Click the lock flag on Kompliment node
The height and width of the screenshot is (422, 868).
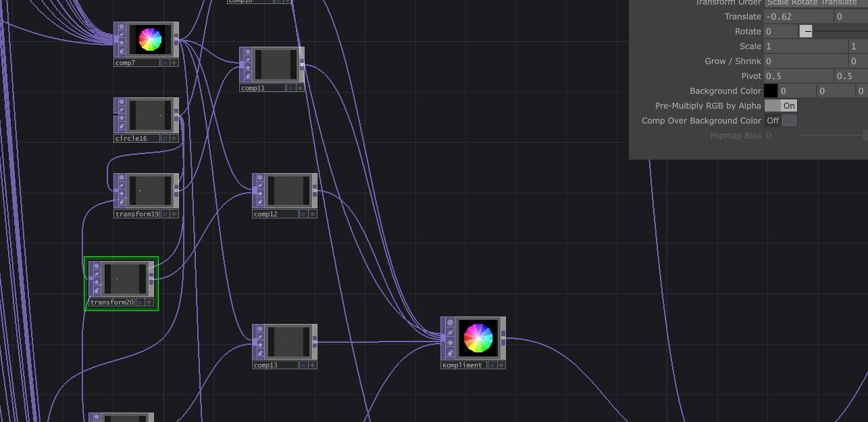point(449,353)
